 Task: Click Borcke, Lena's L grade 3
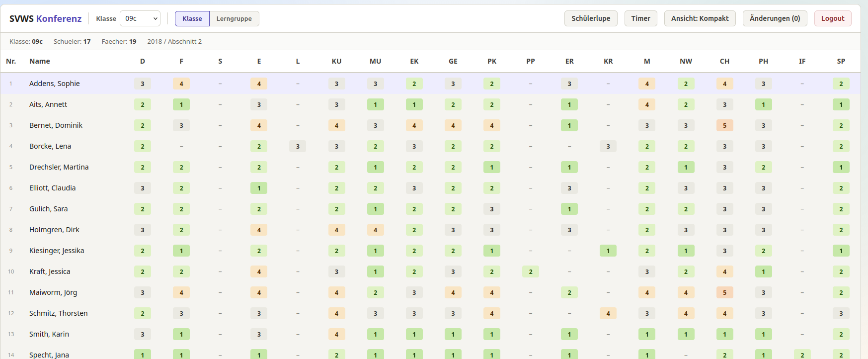click(298, 146)
